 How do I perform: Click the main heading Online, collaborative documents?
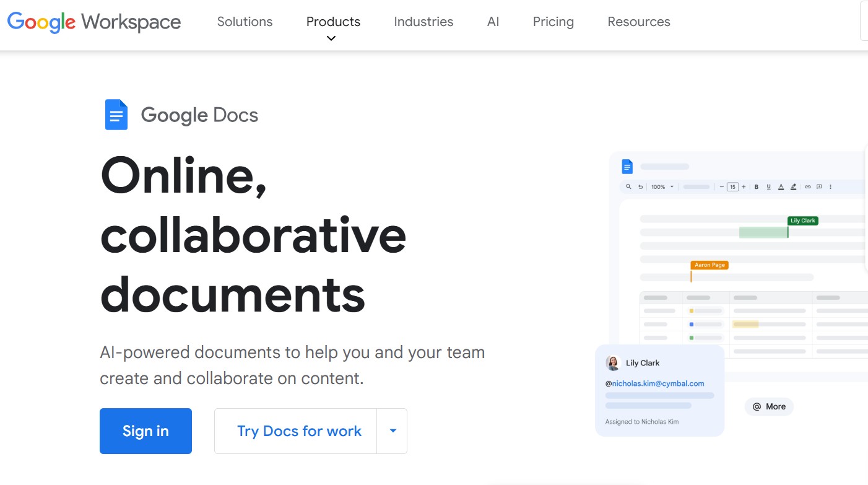point(253,234)
